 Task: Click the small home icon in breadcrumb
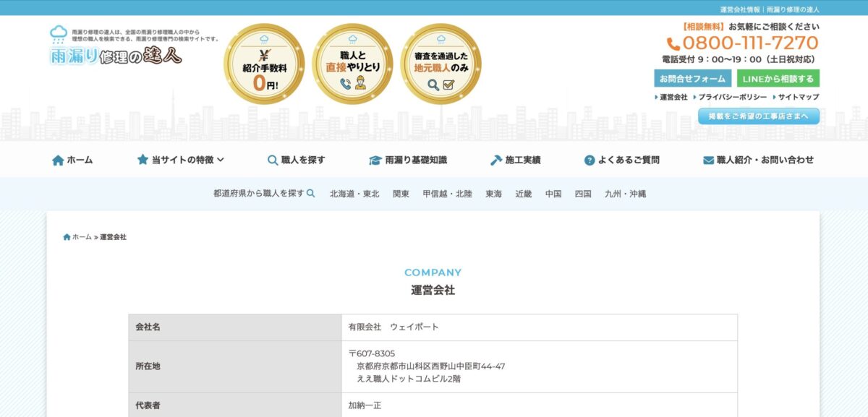(67, 237)
